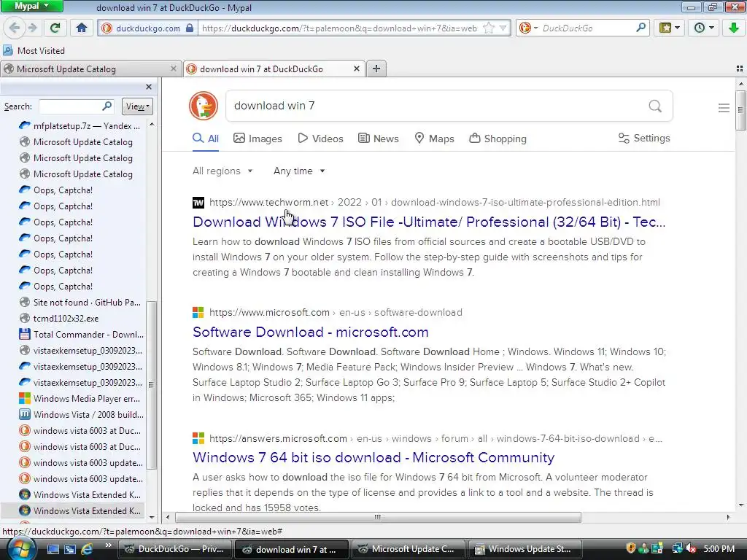
Task: Click the Show Desktop quick launch icon
Action: (53, 550)
